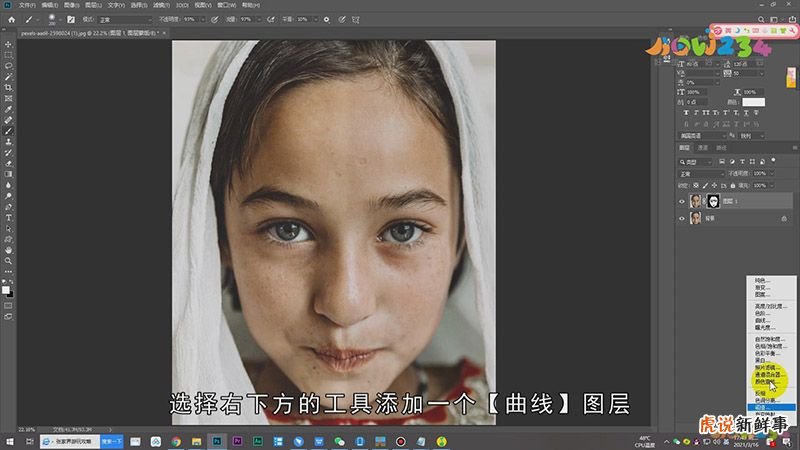The width and height of the screenshot is (800, 450).
Task: Select the Rectangular Marquee tool
Action: pos(8,55)
